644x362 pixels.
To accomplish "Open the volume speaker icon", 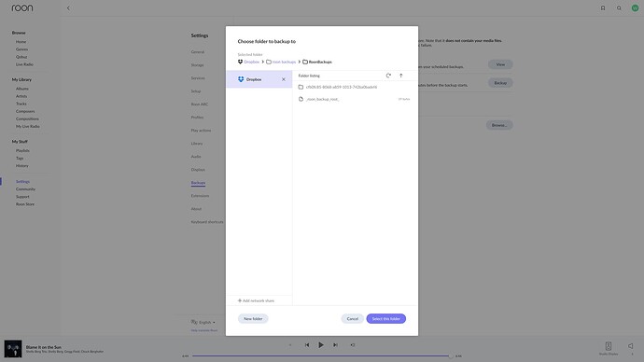I will coord(630,346).
